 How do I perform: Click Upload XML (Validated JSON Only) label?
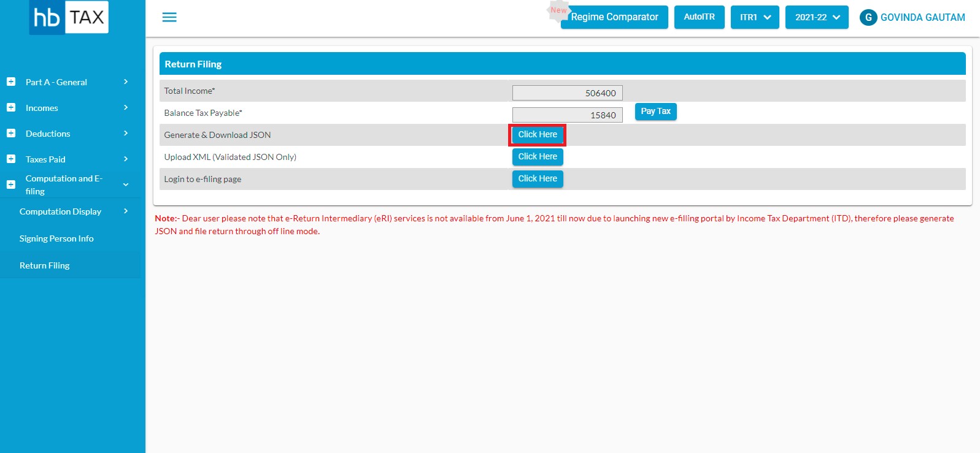pyautogui.click(x=230, y=157)
